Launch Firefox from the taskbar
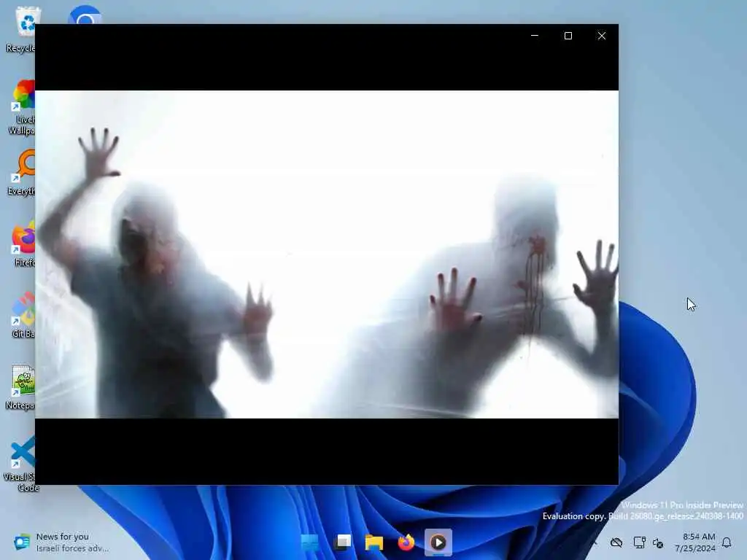 tap(406, 542)
